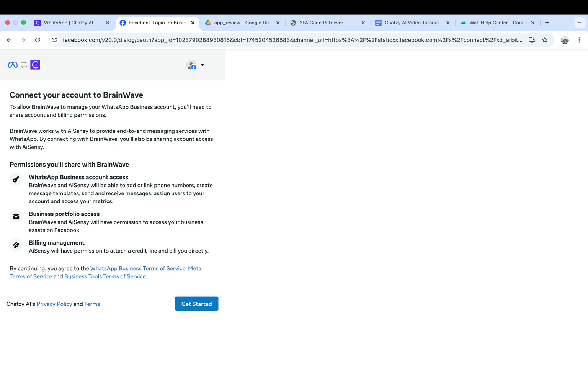Open Chatzy AI's Terms link
The width and height of the screenshot is (588, 382).
pos(92,304)
